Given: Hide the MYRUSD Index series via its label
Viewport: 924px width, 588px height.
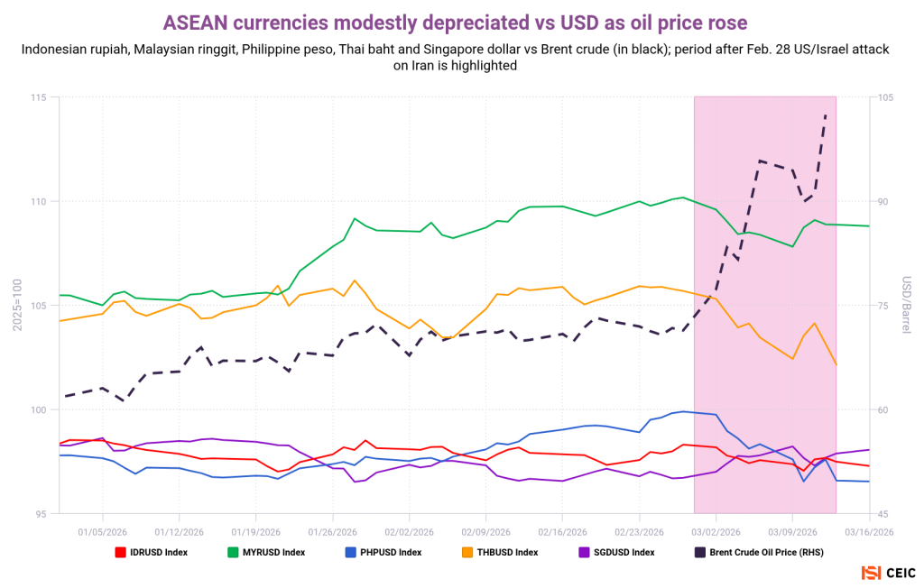Looking at the screenshot, I should point(274,552).
